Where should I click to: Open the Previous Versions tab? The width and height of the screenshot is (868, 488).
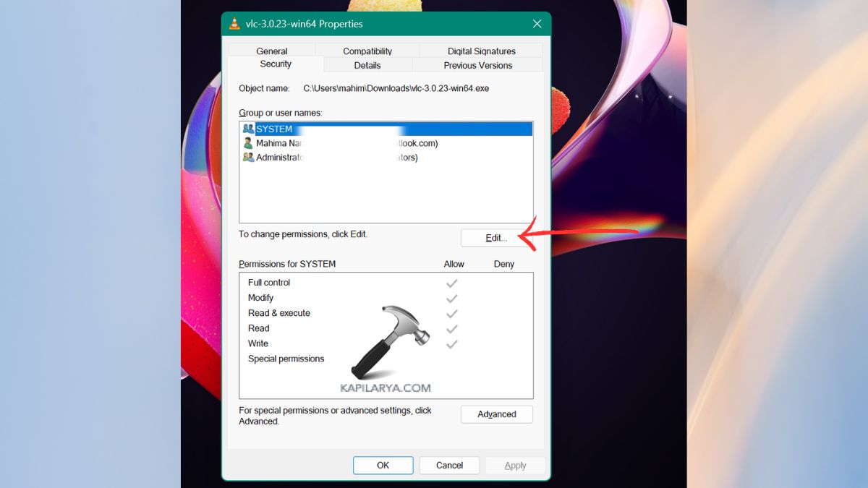477,65
